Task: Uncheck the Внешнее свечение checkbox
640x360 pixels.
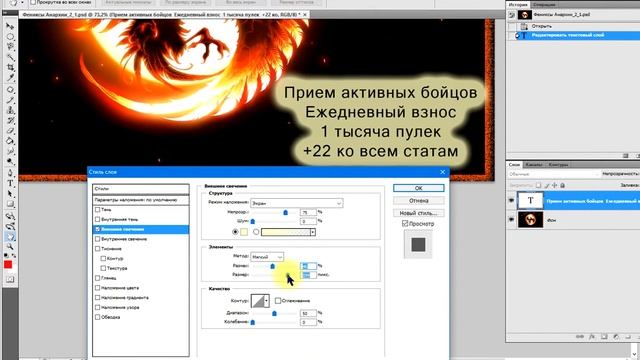Action: 98,229
